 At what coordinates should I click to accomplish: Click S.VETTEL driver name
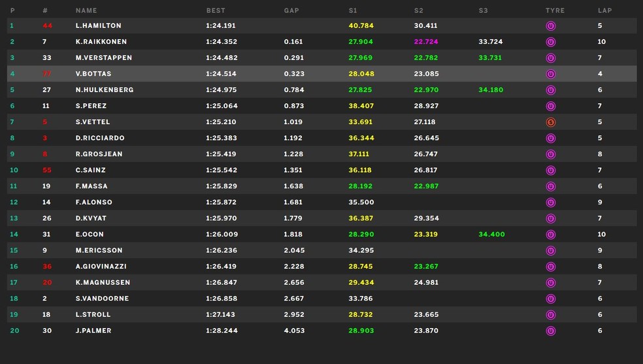click(93, 122)
